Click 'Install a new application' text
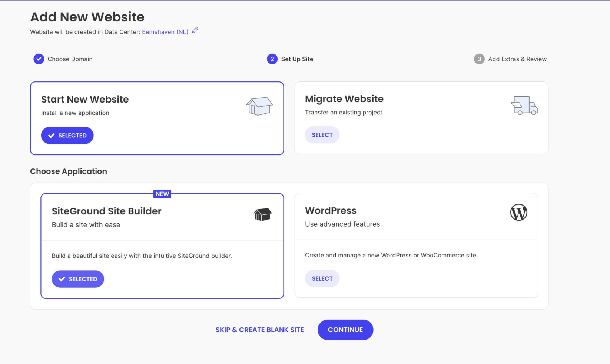 pyautogui.click(x=75, y=113)
